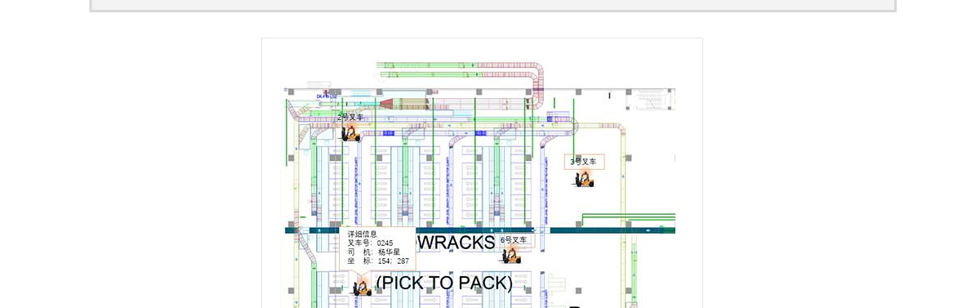Click the 6号叉车 label text
Viewport: 980px width, 308px height.
click(x=514, y=240)
